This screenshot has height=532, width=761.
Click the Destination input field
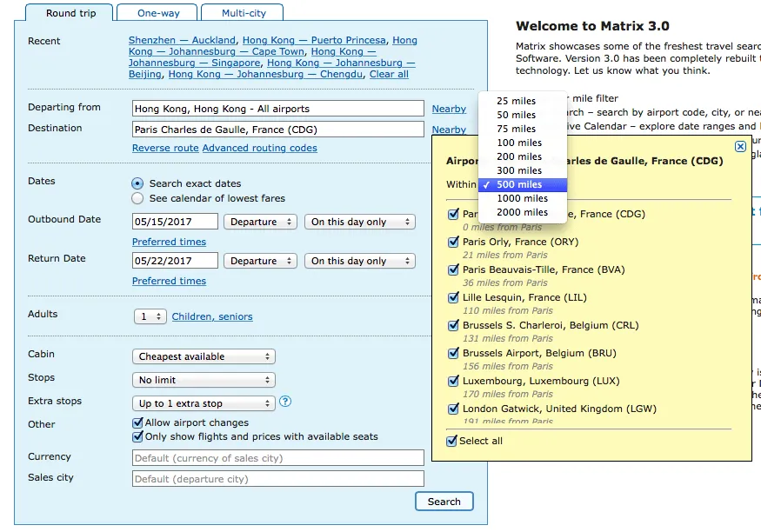pos(278,130)
